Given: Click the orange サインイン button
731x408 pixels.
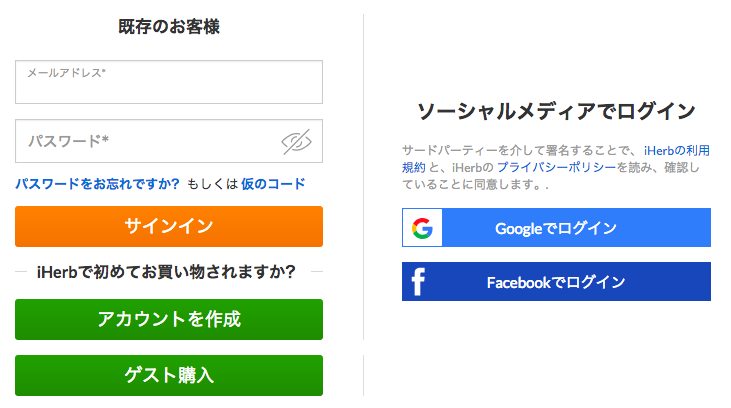Looking at the screenshot, I should [x=169, y=226].
